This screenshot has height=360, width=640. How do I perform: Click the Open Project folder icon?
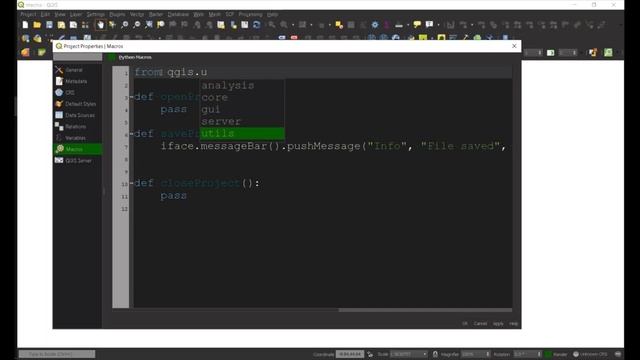pos(37,25)
